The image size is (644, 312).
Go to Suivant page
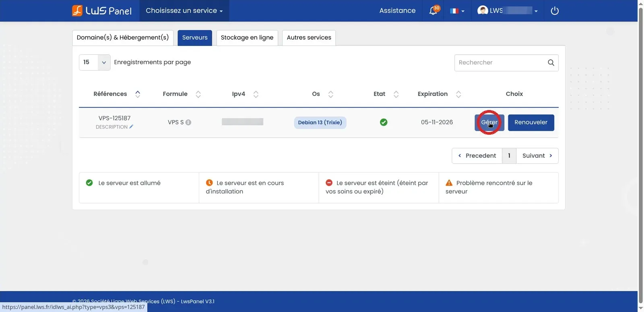(537, 156)
